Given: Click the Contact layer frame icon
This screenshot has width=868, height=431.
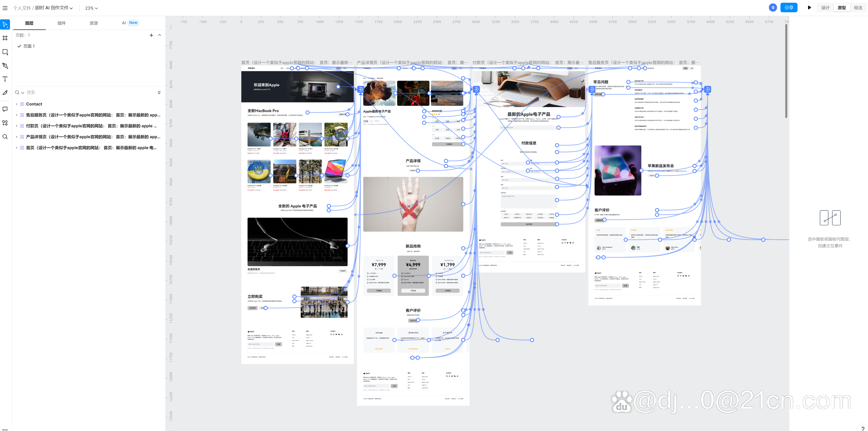Looking at the screenshot, I should pyautogui.click(x=22, y=104).
